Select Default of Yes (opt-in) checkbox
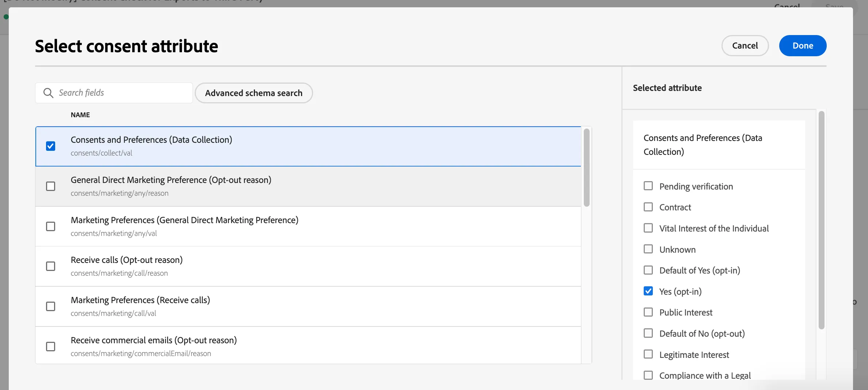 click(x=648, y=270)
